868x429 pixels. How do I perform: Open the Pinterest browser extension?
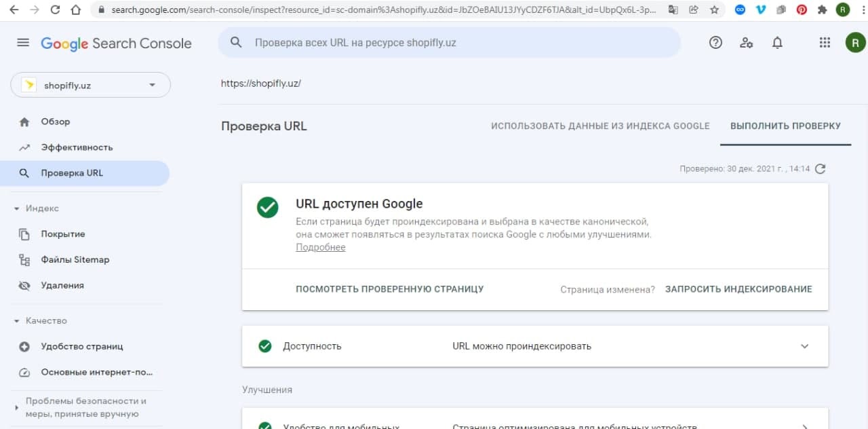point(802,10)
